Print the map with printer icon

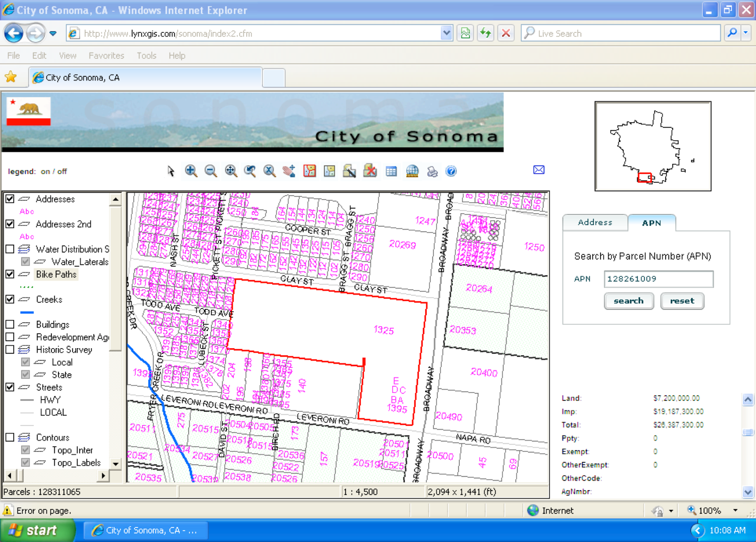[432, 172]
